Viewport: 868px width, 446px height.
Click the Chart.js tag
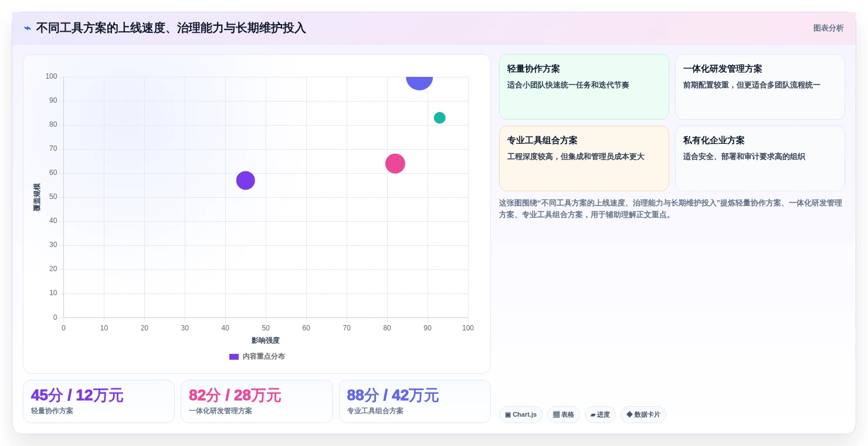pyautogui.click(x=521, y=415)
